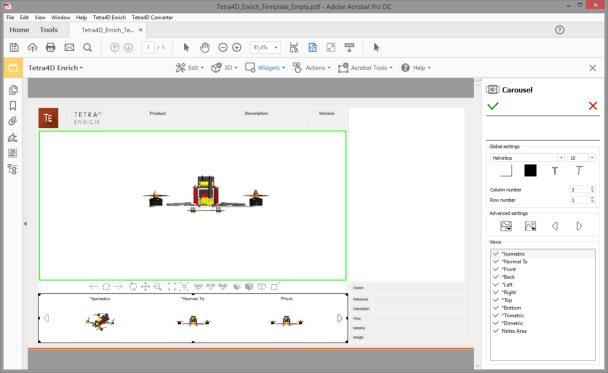The width and height of the screenshot is (608, 373).
Task: Click the fit page icon
Action: 312,48
